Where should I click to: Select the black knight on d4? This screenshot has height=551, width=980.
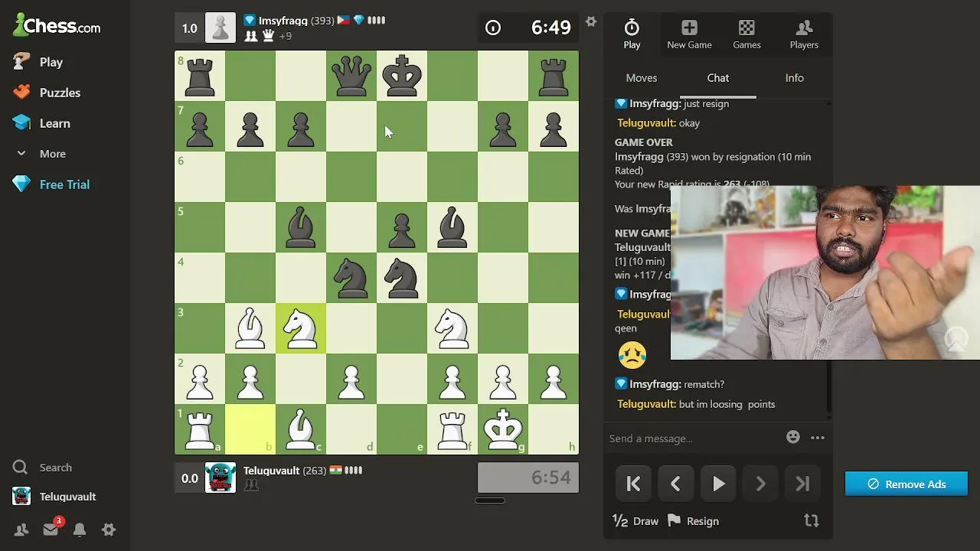(x=351, y=278)
